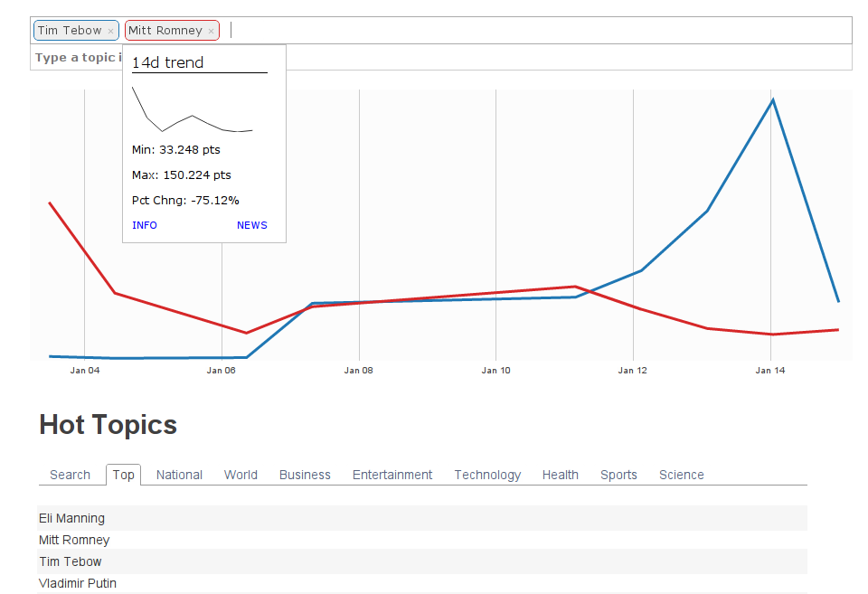The height and width of the screenshot is (594, 868).
Task: Choose Mitt Romney from Hot Topics list
Action: [x=422, y=540]
